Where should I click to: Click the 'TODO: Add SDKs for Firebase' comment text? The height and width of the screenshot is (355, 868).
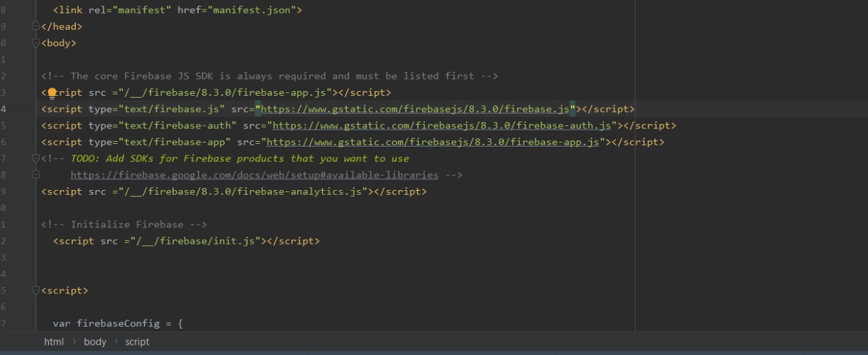coord(240,158)
